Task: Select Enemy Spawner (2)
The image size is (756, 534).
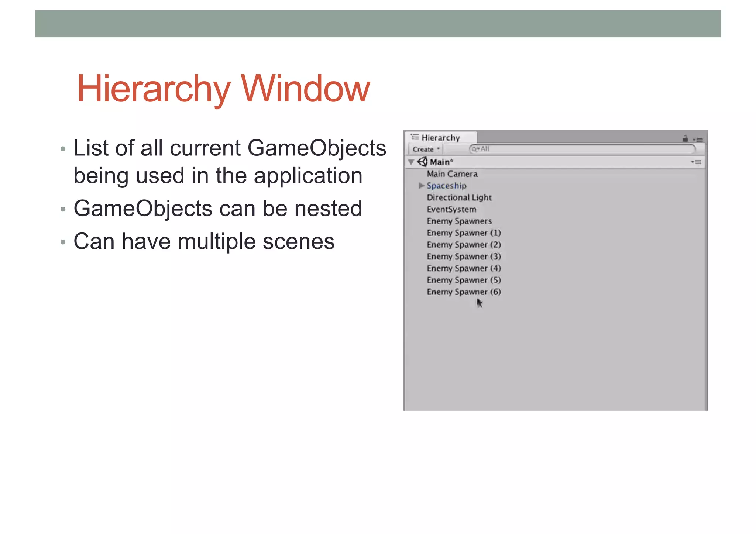Action: [464, 245]
